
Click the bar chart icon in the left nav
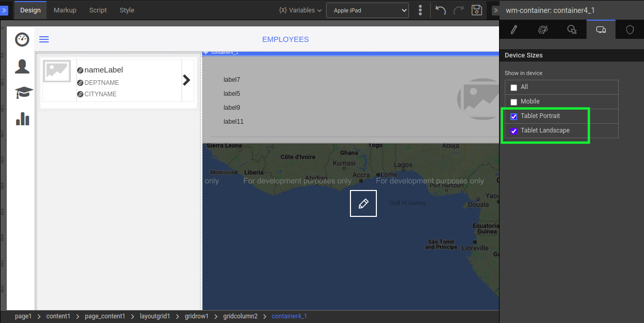tap(23, 119)
